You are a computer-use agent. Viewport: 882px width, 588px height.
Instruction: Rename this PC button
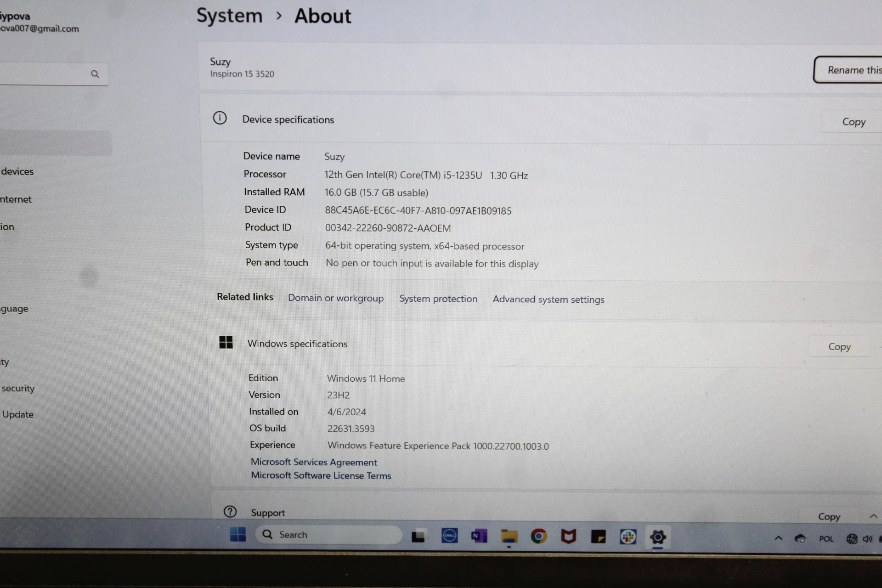(848, 70)
